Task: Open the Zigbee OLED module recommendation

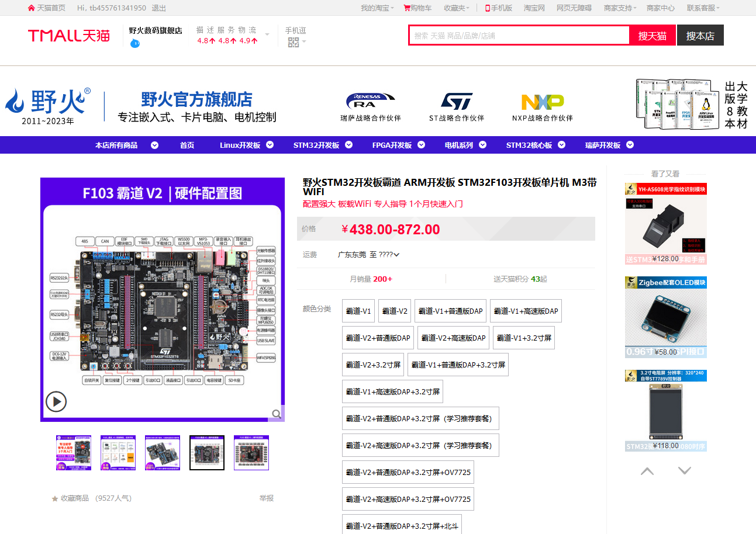Action: point(666,317)
